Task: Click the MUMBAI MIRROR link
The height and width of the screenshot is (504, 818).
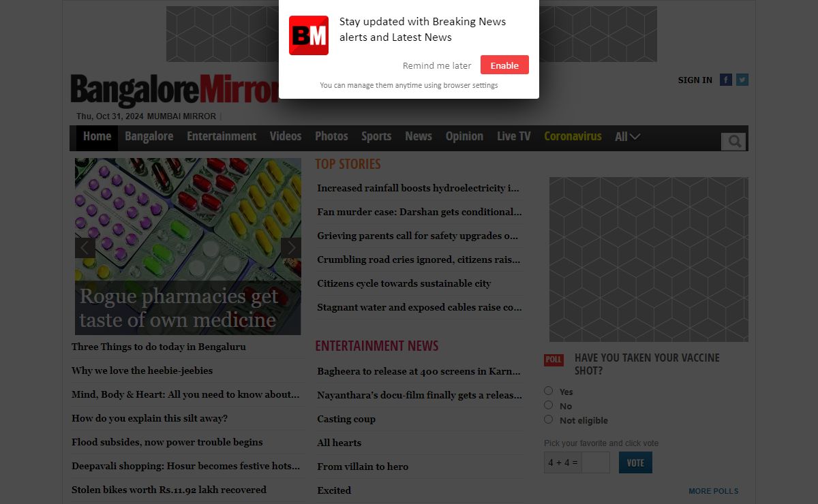Action: [181, 116]
